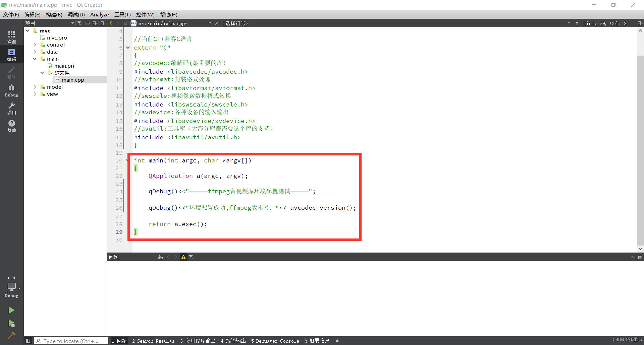Split the project sidebar panel
The width and height of the screenshot is (644, 345).
tap(95, 23)
